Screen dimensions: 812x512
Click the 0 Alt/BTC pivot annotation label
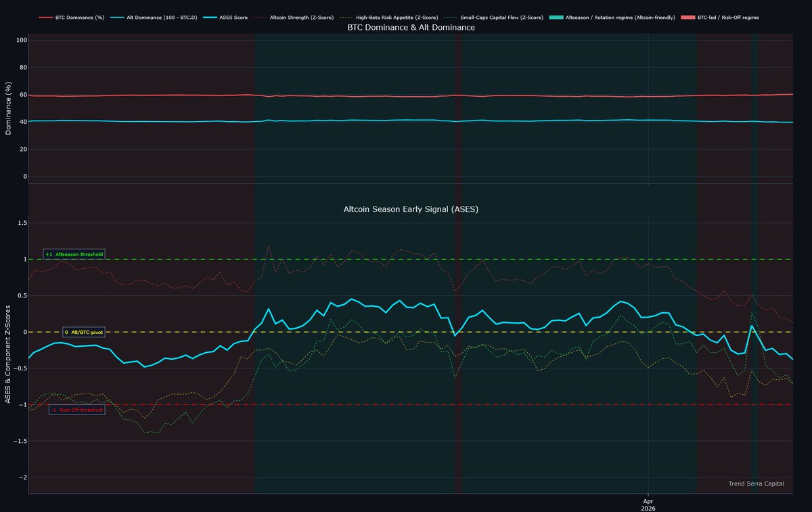[83, 333]
